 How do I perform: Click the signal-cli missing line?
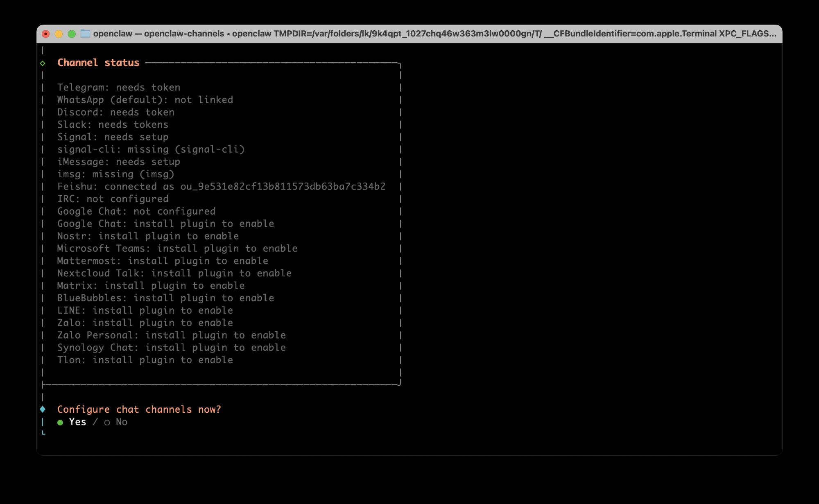pos(151,149)
